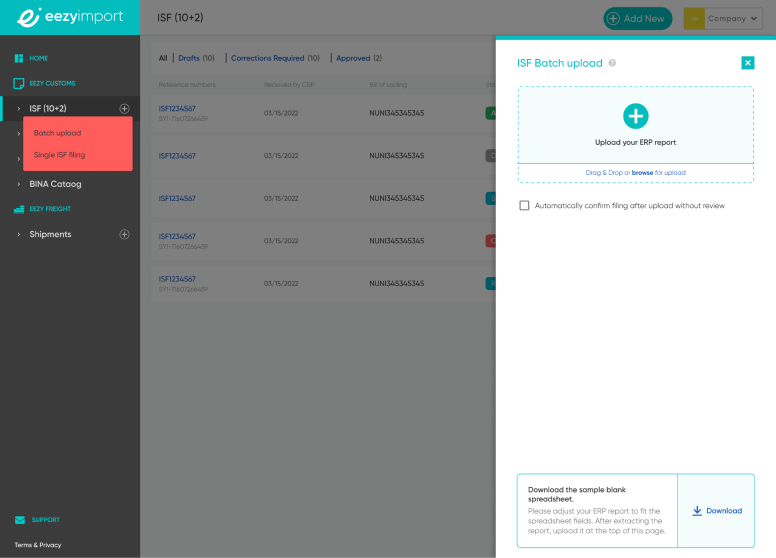Expand the ISF (10+2) menu chevron

point(19,108)
